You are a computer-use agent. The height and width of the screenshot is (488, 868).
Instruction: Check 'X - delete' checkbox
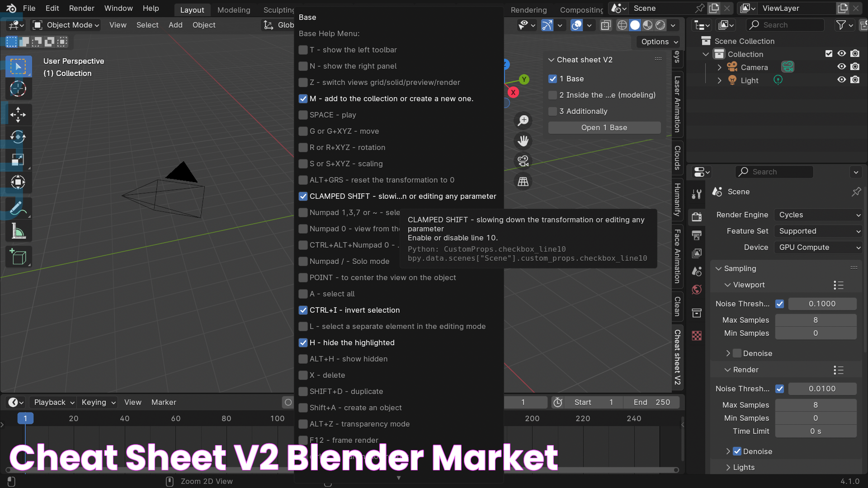pos(303,375)
